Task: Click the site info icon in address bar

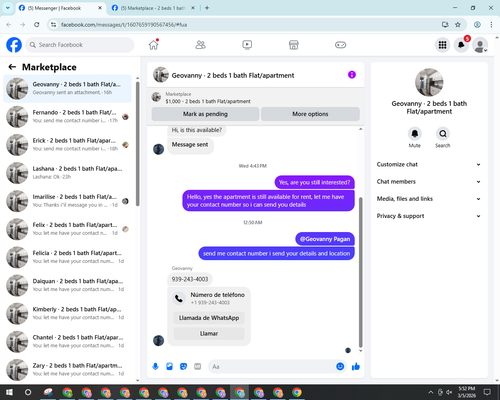Action: tap(53, 25)
